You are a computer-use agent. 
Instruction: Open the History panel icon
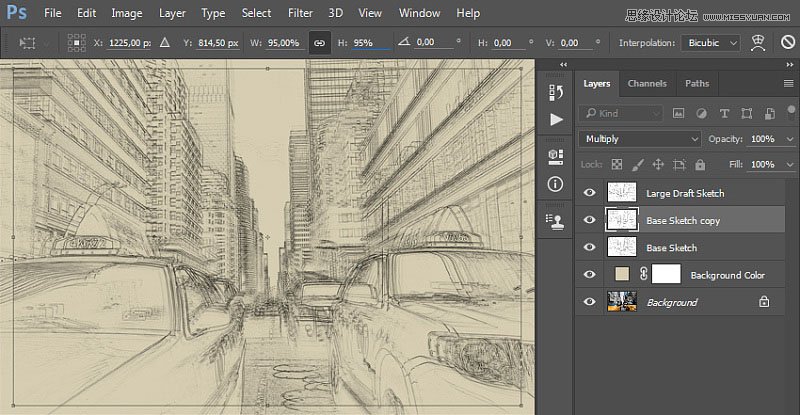(x=556, y=92)
